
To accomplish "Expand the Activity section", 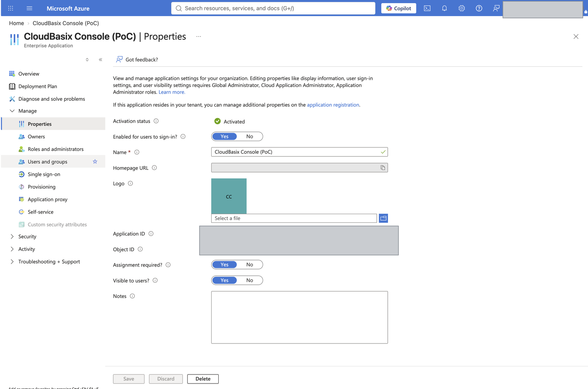I will point(12,249).
